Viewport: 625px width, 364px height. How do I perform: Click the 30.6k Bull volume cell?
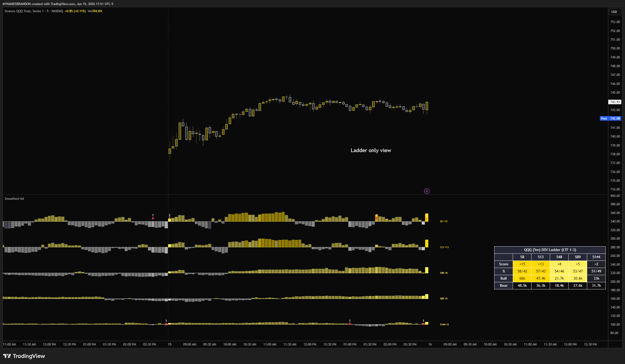578,278
